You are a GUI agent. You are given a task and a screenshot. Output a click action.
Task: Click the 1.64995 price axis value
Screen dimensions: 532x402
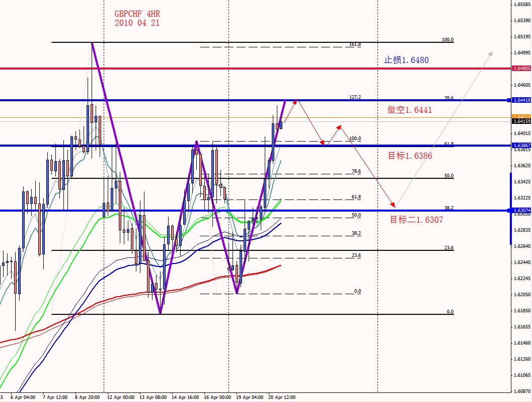click(522, 52)
